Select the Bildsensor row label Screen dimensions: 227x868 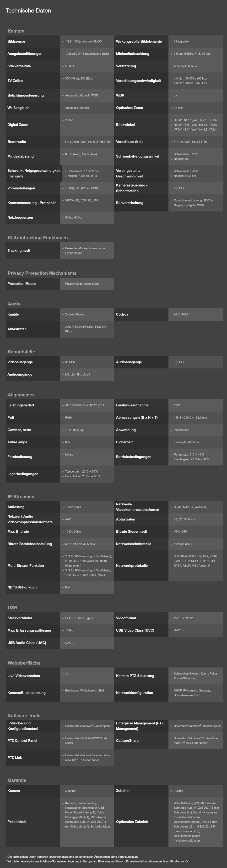pos(16,41)
